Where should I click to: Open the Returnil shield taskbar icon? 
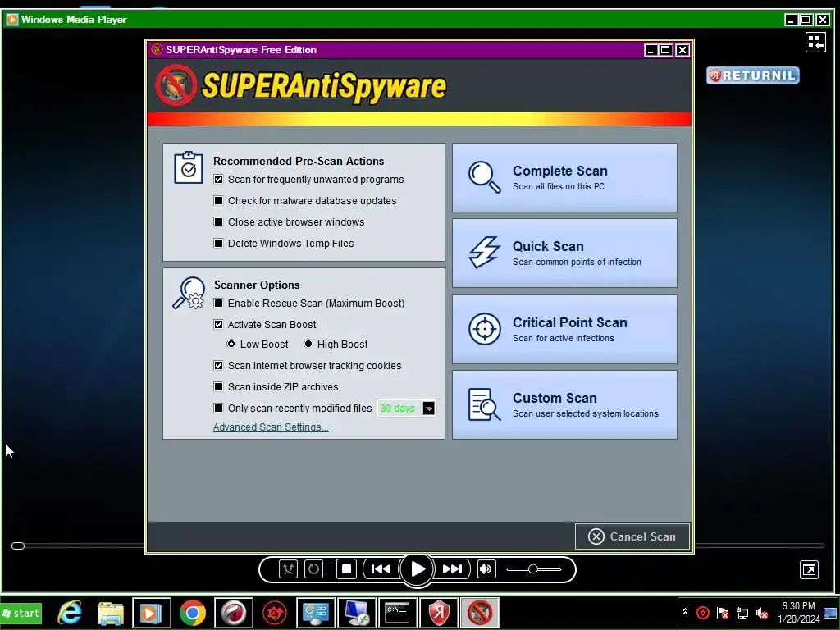pyautogui.click(x=439, y=613)
